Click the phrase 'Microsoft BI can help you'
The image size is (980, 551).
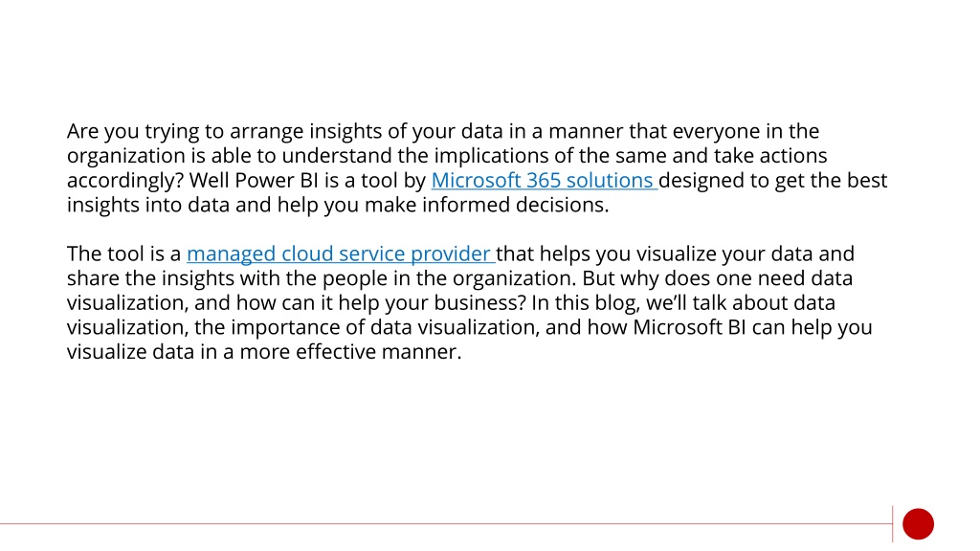coord(752,327)
